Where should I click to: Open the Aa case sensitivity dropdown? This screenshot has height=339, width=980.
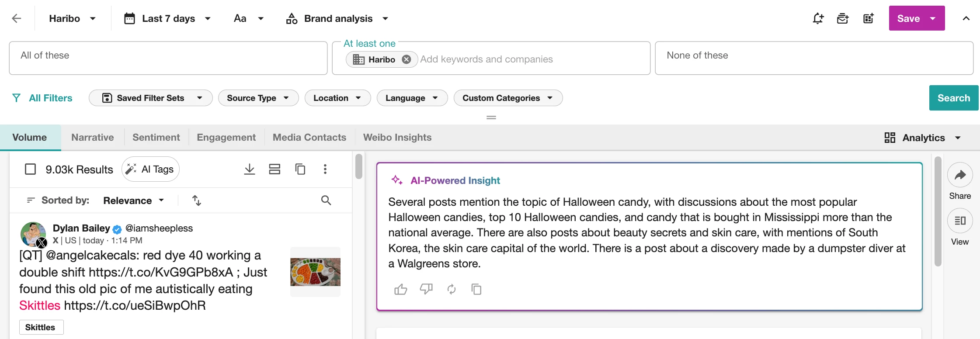point(248,18)
